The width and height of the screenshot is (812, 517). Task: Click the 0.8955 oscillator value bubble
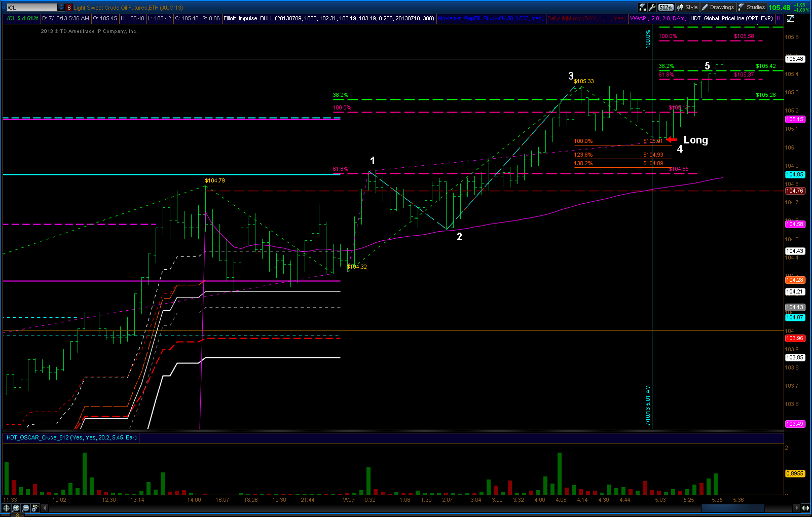795,473
